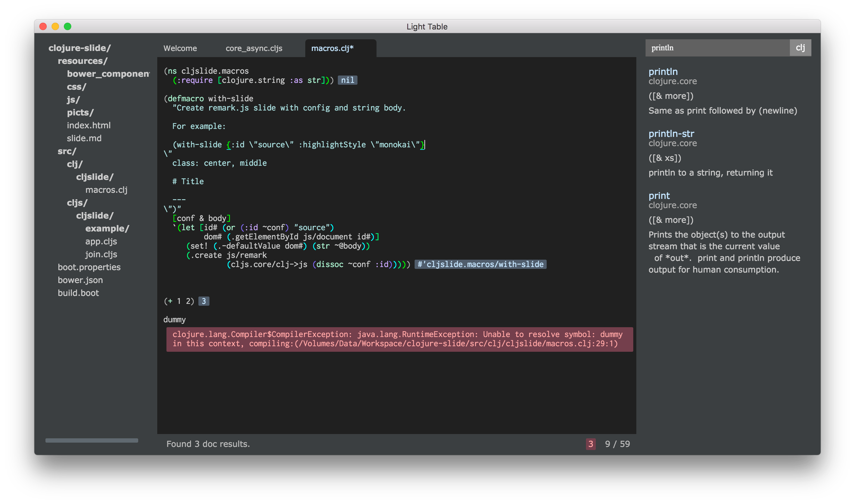
Task: Maximize the Light Table window
Action: [x=68, y=26]
